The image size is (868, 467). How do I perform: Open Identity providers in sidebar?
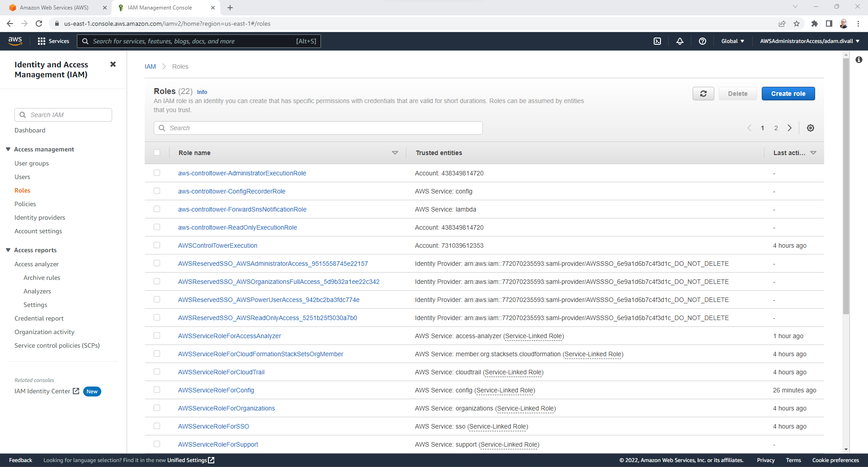coord(40,217)
